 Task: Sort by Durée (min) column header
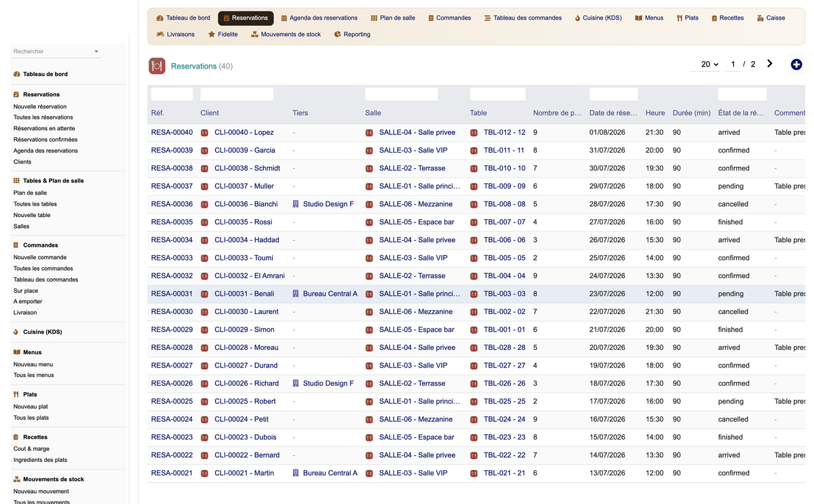[691, 113]
